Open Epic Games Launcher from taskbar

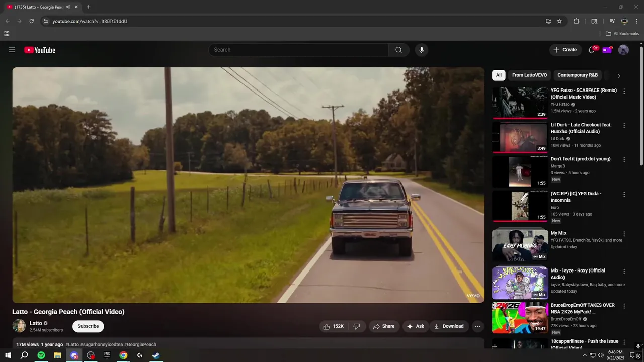[x=107, y=355]
